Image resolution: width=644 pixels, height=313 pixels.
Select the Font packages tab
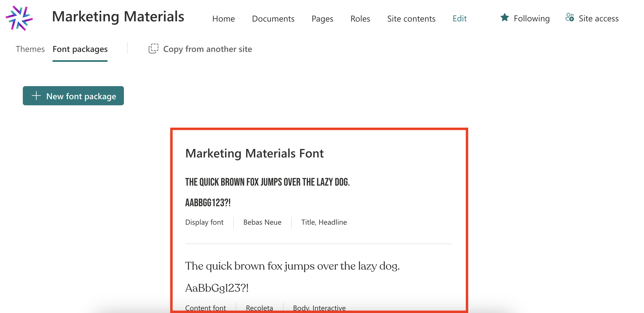(80, 49)
